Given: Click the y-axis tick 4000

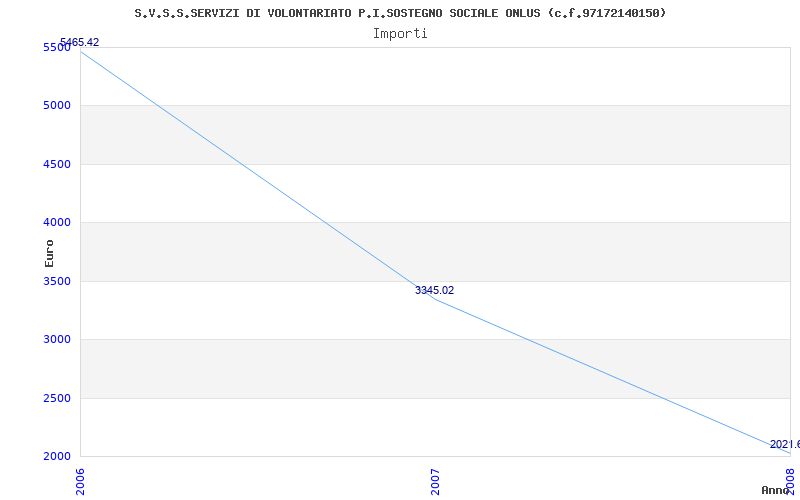Looking at the screenshot, I should pyautogui.click(x=56, y=222).
